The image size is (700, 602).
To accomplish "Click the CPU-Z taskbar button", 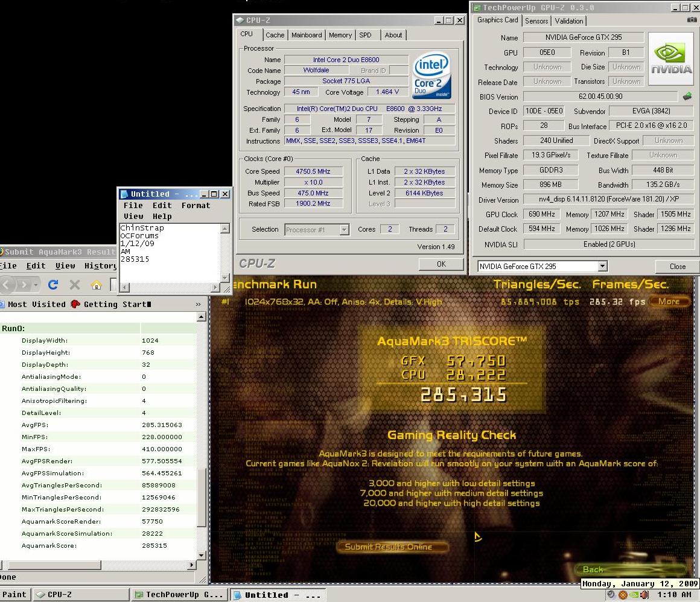I will coord(81,594).
